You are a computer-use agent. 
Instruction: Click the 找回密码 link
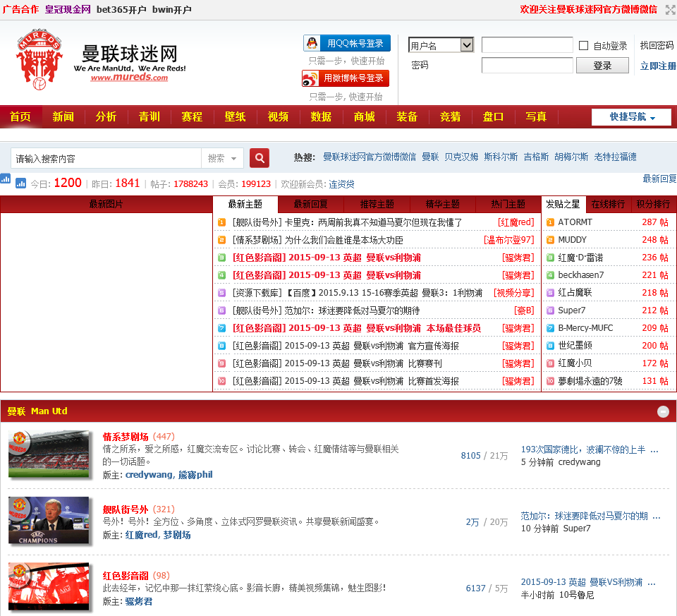(x=657, y=45)
